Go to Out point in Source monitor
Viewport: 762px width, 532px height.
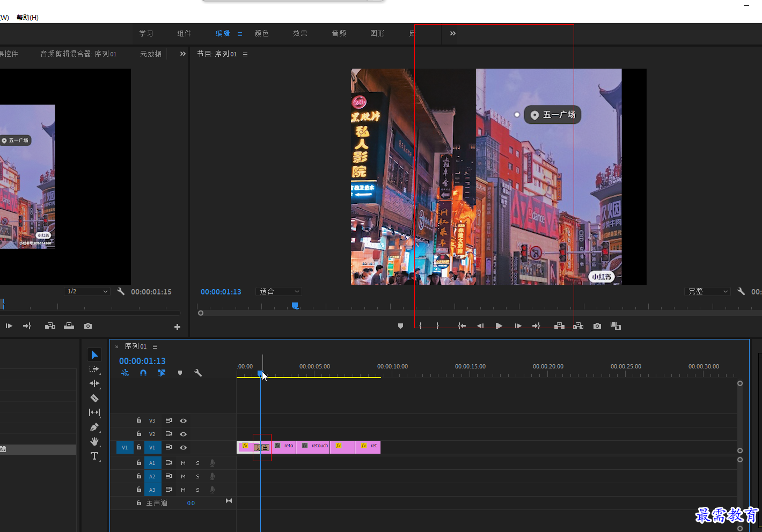[27, 326]
